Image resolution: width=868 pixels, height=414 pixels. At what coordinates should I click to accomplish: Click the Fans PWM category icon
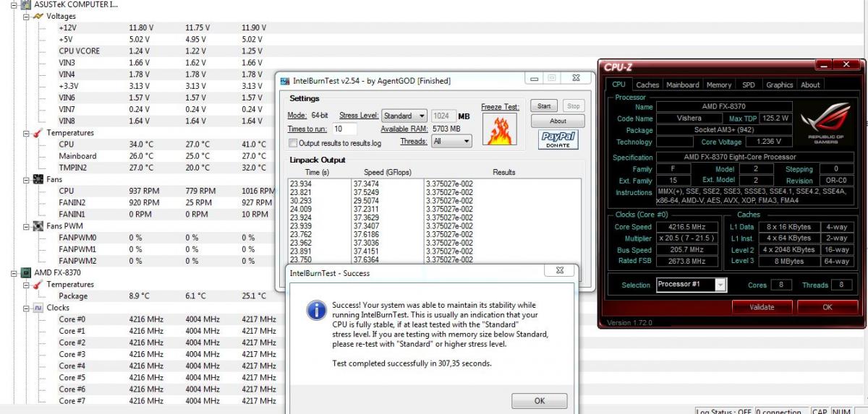pos(38,226)
